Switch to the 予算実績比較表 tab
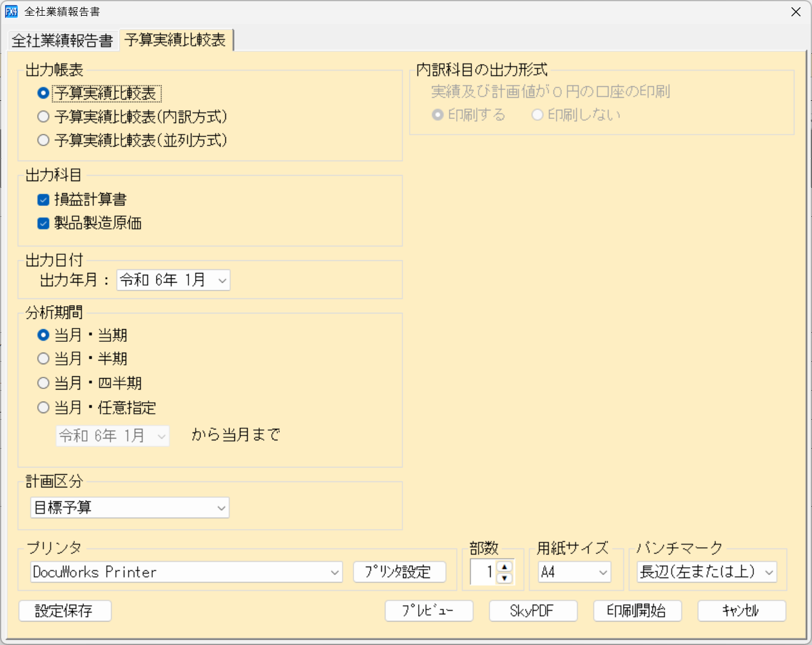 click(x=176, y=39)
